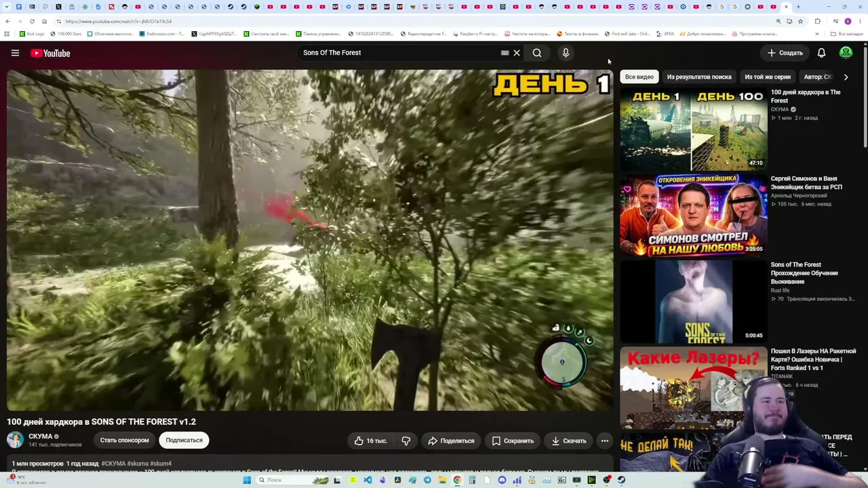Open Visual Studio Code from taskbar
Image resolution: width=868 pixels, height=488 pixels.
click(368, 480)
